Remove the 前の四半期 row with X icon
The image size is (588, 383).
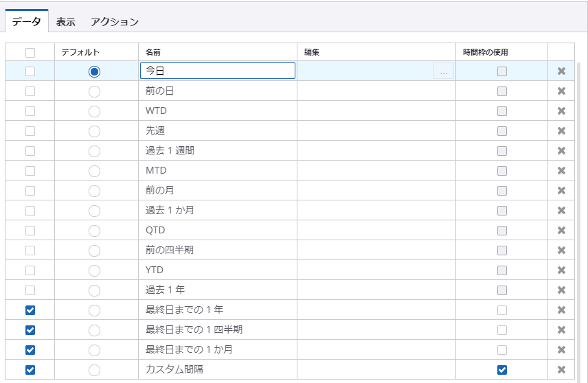[x=561, y=251]
